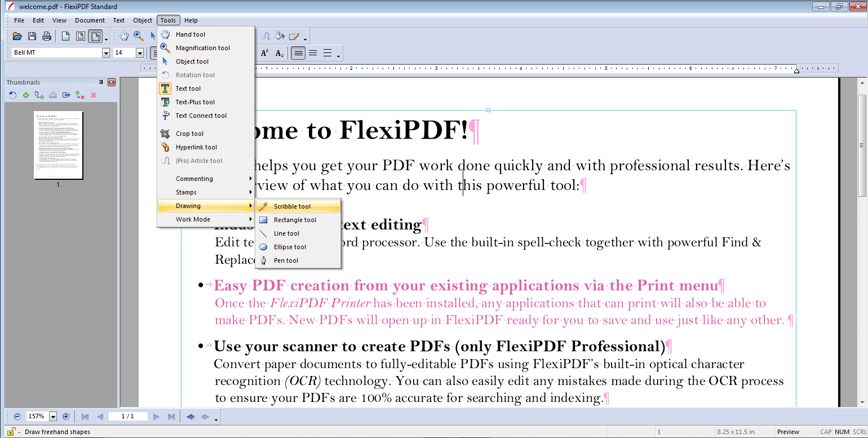Go to the first page button
This screenshot has width=868, height=438.
(85, 417)
